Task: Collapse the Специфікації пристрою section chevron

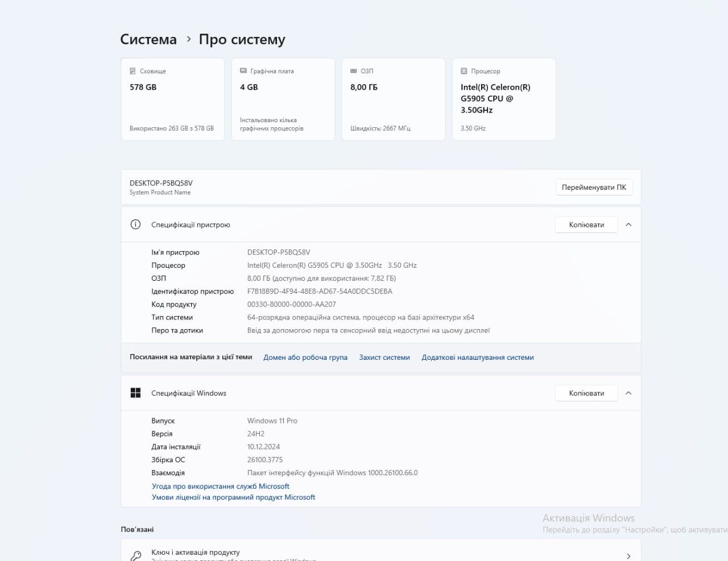Action: pos(628,225)
